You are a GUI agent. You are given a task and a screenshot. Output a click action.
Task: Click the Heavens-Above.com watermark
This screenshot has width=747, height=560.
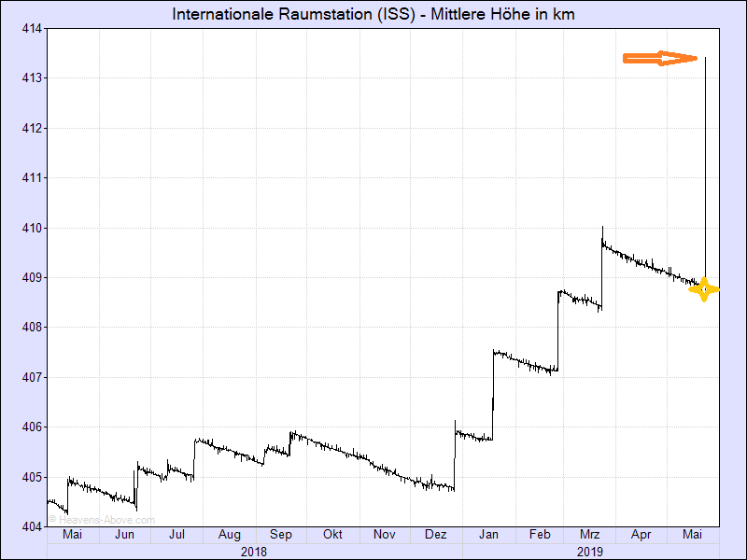(102, 520)
